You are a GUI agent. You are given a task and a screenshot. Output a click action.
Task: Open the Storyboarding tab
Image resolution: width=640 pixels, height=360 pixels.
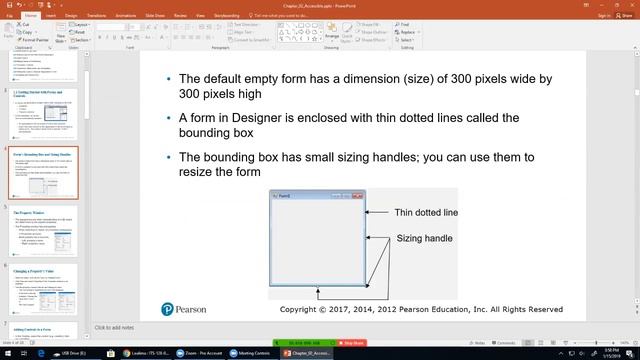click(x=227, y=16)
